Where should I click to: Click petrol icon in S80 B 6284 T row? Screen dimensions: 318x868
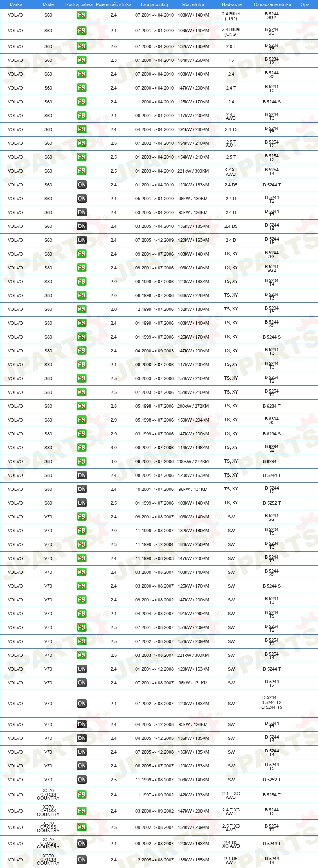pyautogui.click(x=82, y=406)
